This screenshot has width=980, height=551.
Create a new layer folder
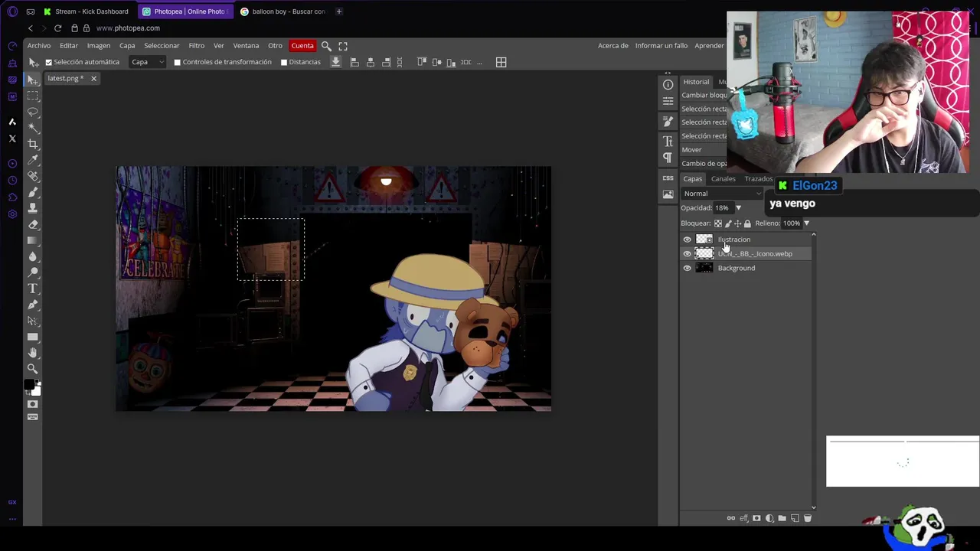(782, 518)
